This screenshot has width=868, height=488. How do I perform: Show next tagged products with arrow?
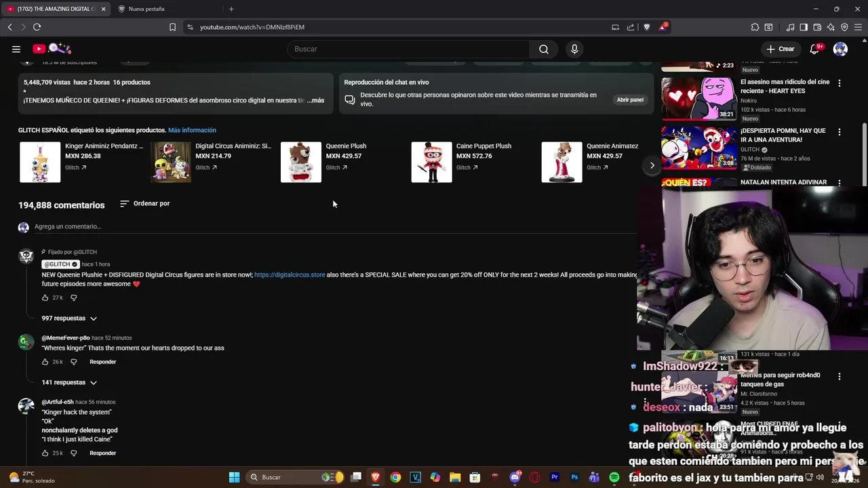pyautogui.click(x=652, y=165)
